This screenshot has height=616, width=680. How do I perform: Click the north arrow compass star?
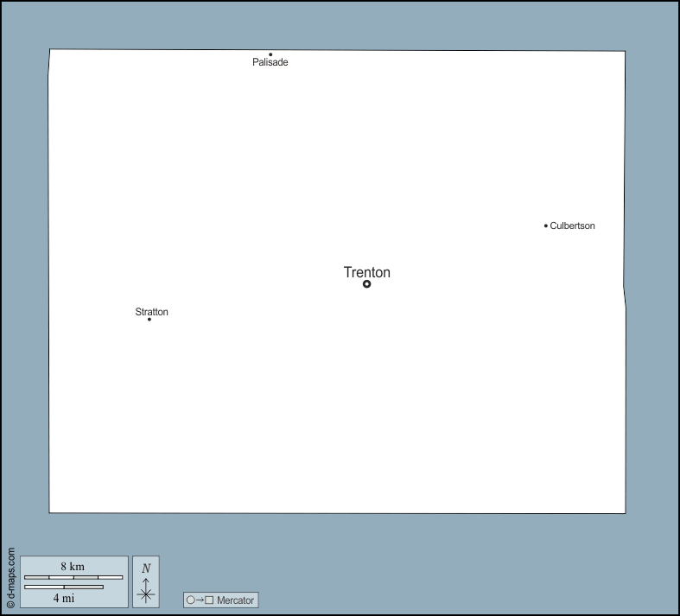pyautogui.click(x=146, y=594)
